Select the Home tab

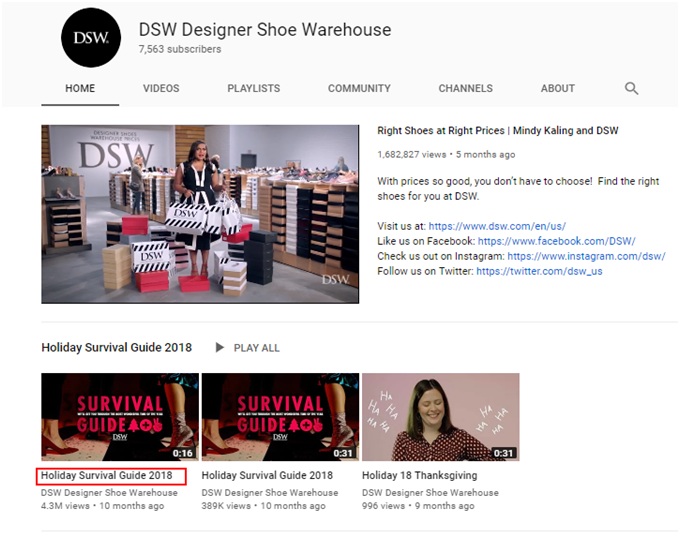tap(80, 88)
